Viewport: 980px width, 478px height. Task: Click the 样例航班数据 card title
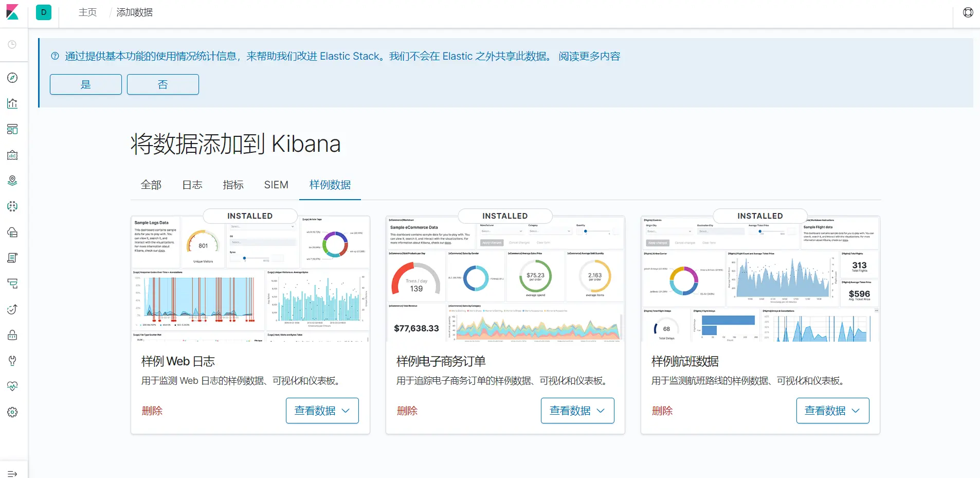685,361
